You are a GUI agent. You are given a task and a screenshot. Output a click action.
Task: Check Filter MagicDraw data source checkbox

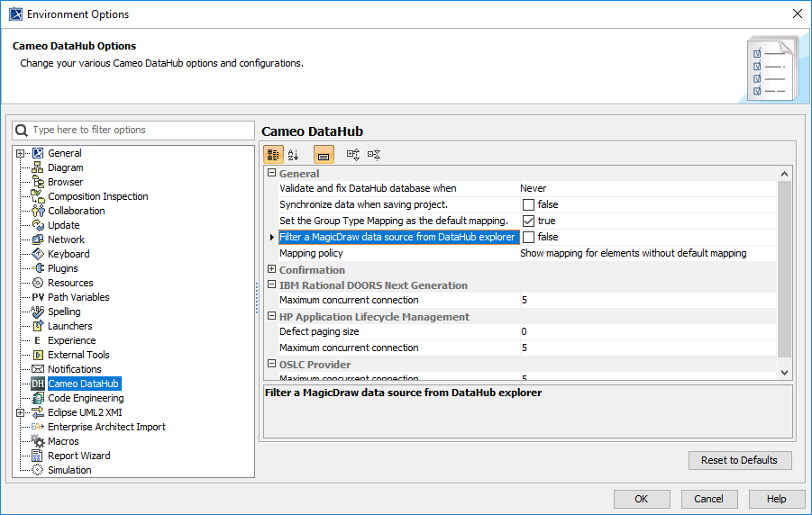coord(528,238)
